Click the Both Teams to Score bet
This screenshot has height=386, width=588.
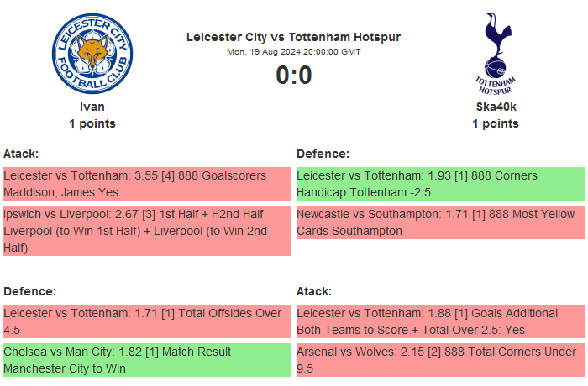tap(439, 321)
